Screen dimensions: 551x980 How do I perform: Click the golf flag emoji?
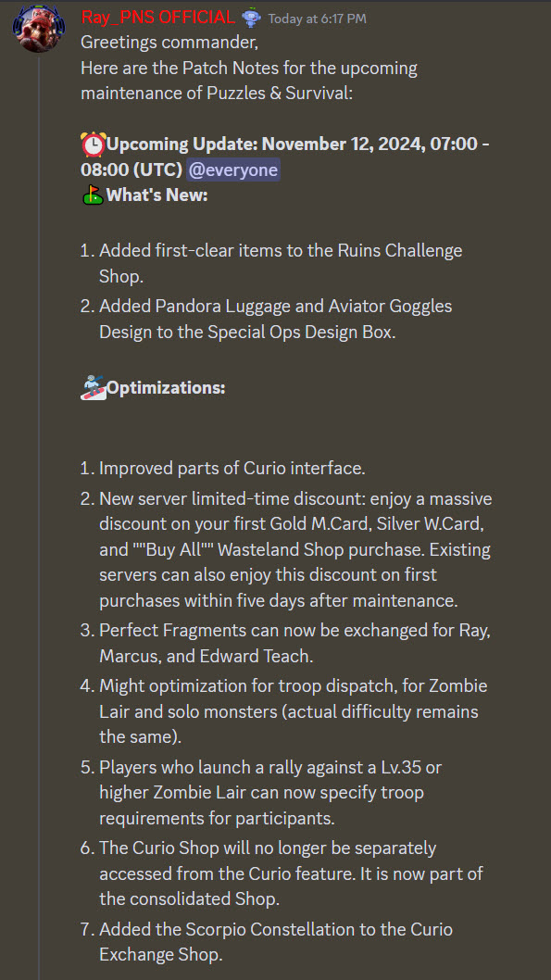tap(93, 195)
